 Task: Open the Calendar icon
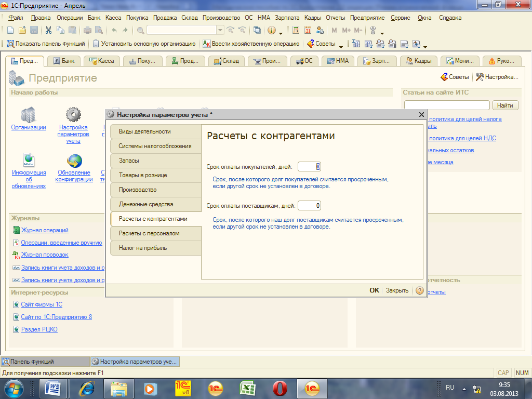(x=308, y=30)
